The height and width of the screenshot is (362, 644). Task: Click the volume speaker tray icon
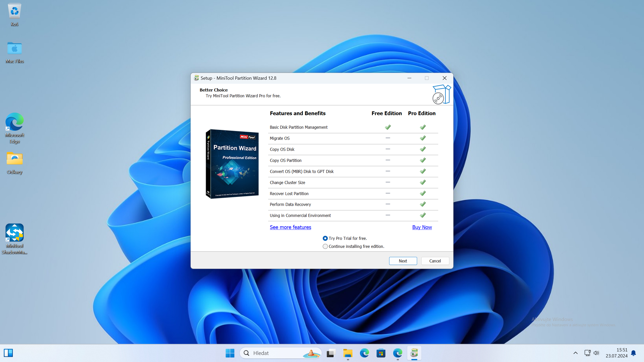(x=596, y=353)
